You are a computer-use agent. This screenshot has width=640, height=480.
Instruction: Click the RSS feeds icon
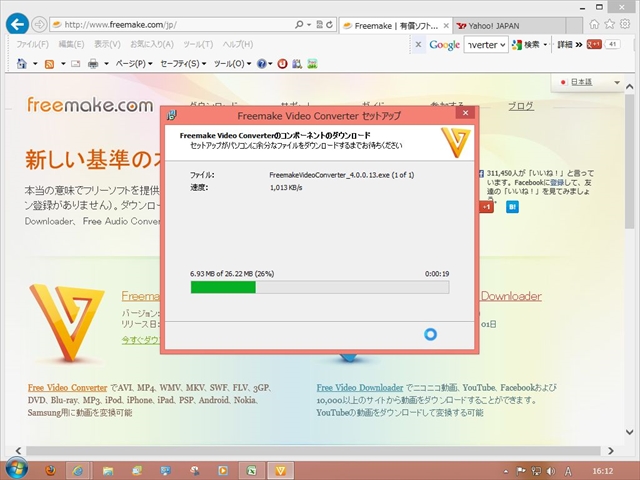point(49,64)
